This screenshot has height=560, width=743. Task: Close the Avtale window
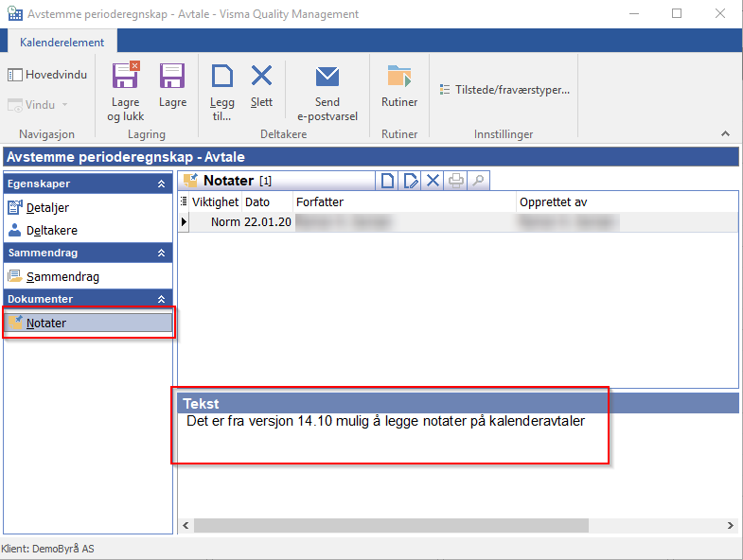click(x=719, y=13)
